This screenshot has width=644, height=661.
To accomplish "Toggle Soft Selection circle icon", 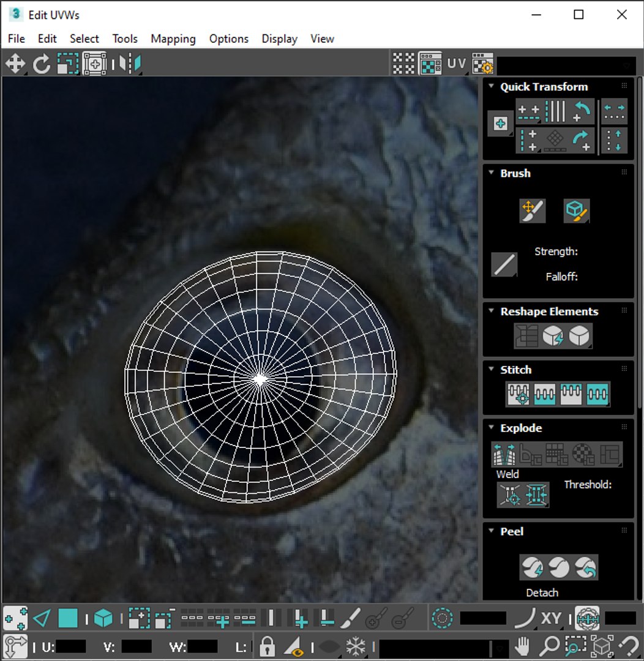I will (x=442, y=618).
